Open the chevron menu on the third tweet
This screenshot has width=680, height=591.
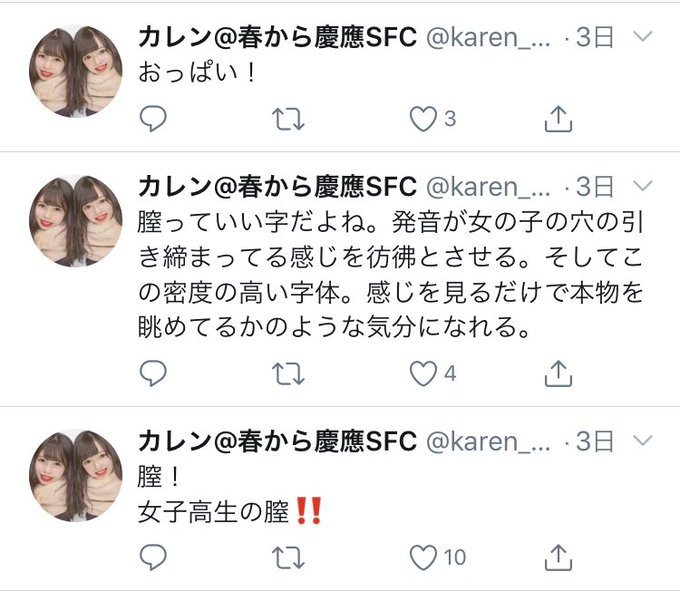pyautogui.click(x=643, y=441)
